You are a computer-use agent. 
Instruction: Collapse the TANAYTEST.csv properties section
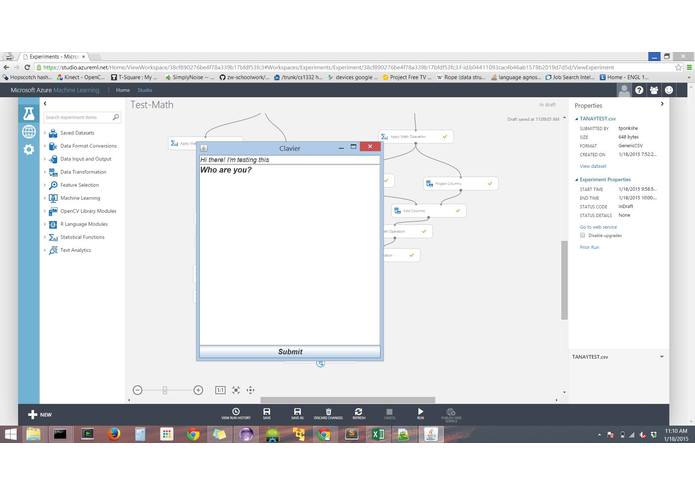point(577,119)
